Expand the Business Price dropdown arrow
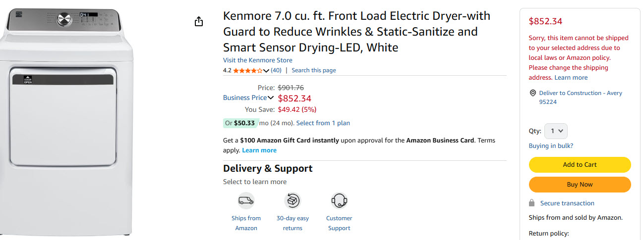644x240 pixels. 271,97
